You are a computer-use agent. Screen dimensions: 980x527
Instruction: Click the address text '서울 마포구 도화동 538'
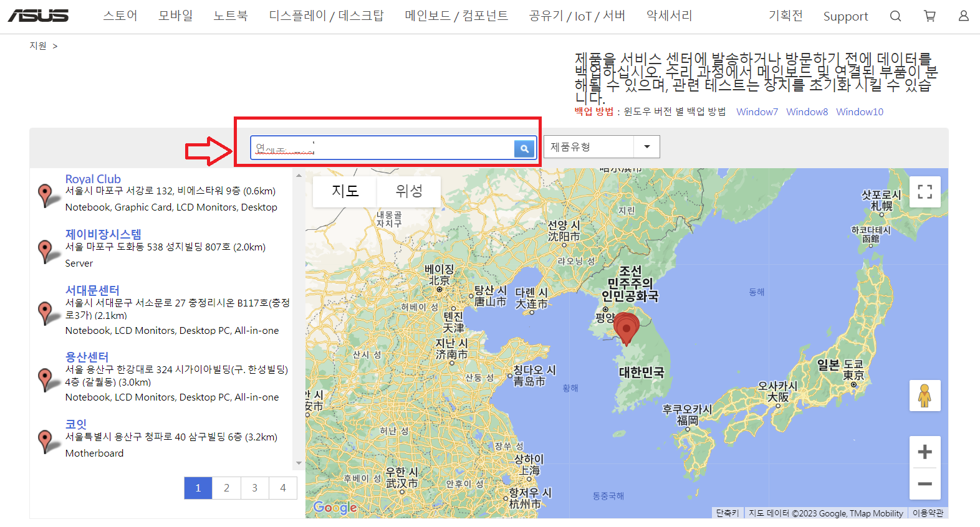pyautogui.click(x=114, y=247)
